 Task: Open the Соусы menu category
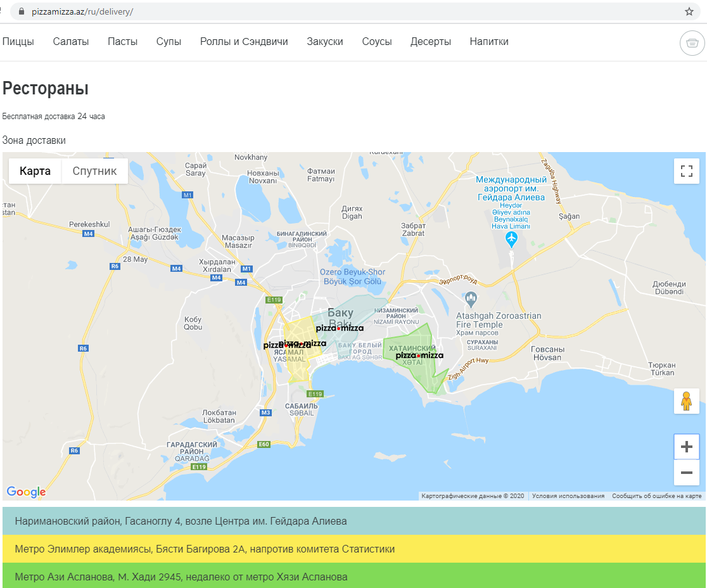[x=377, y=41]
